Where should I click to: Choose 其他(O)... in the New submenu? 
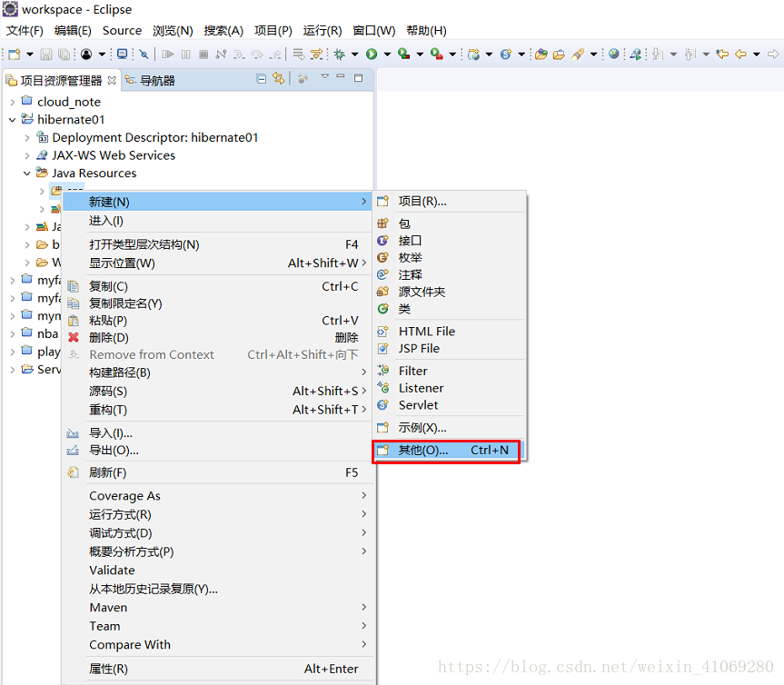pyautogui.click(x=447, y=451)
